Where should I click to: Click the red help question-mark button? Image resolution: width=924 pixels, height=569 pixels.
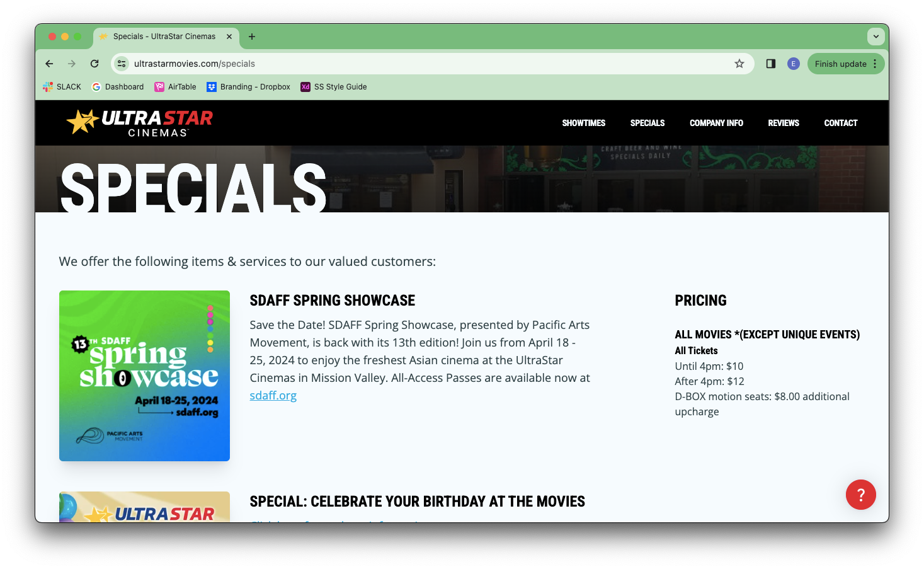pos(860,495)
